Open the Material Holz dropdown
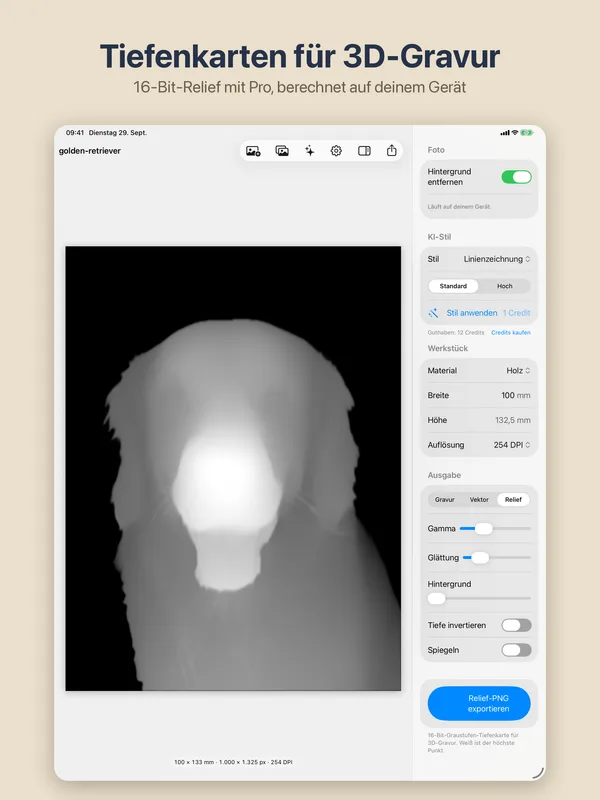The height and width of the screenshot is (800, 600). pyautogui.click(x=518, y=371)
